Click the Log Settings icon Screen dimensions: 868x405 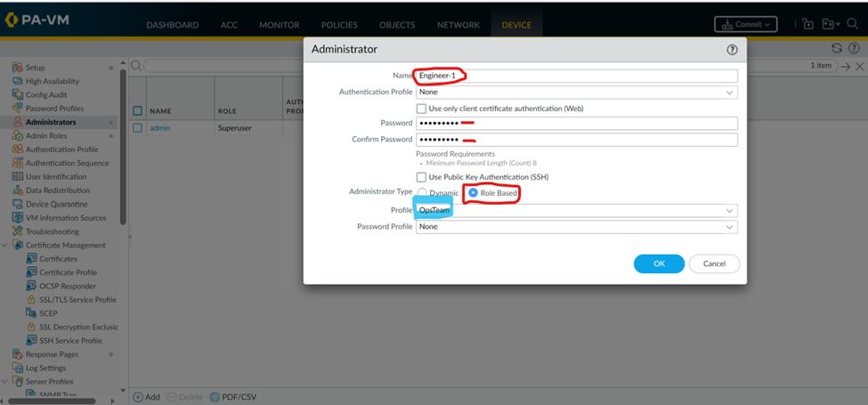point(17,368)
